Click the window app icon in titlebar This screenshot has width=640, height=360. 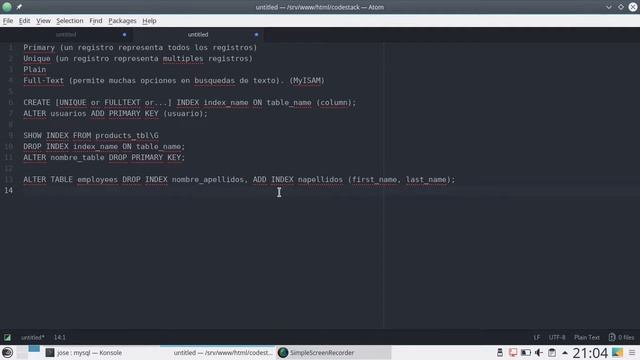(x=7, y=7)
